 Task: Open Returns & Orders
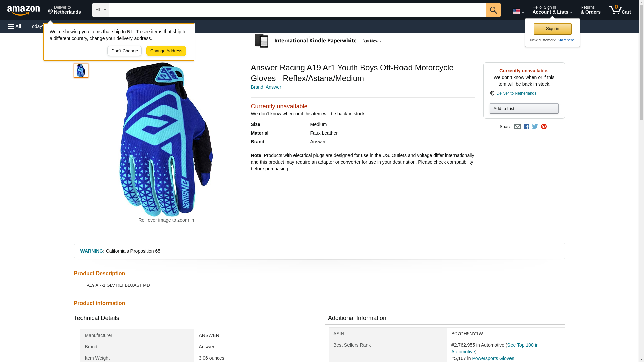[590, 10]
